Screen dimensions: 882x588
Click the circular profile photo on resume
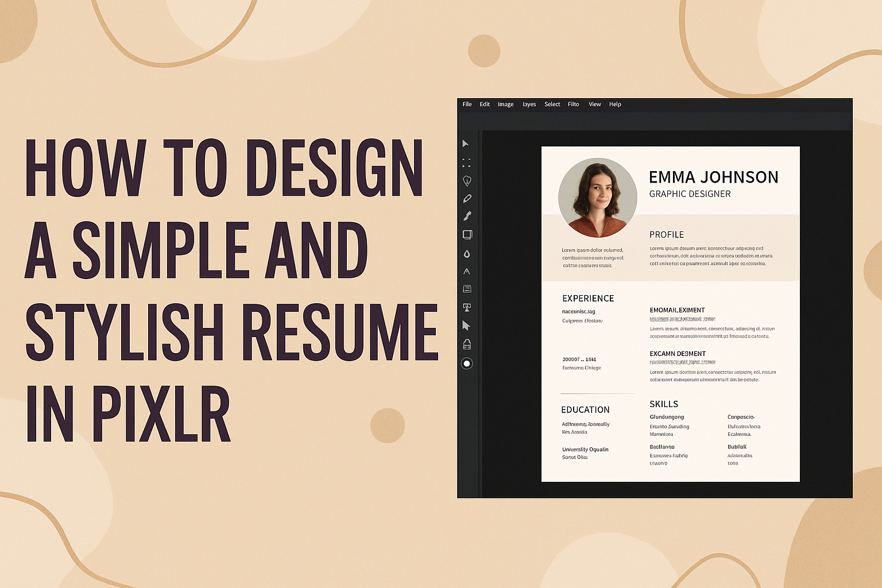598,198
